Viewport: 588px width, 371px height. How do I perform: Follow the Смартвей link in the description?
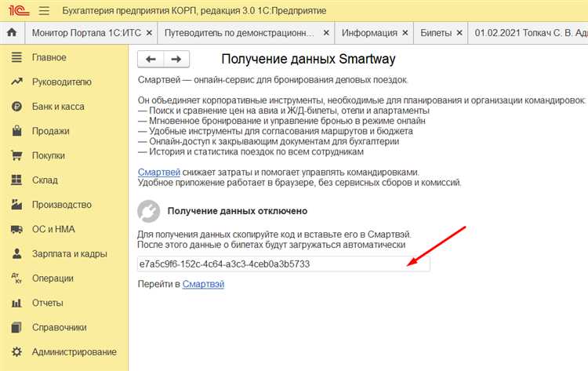[x=159, y=173]
